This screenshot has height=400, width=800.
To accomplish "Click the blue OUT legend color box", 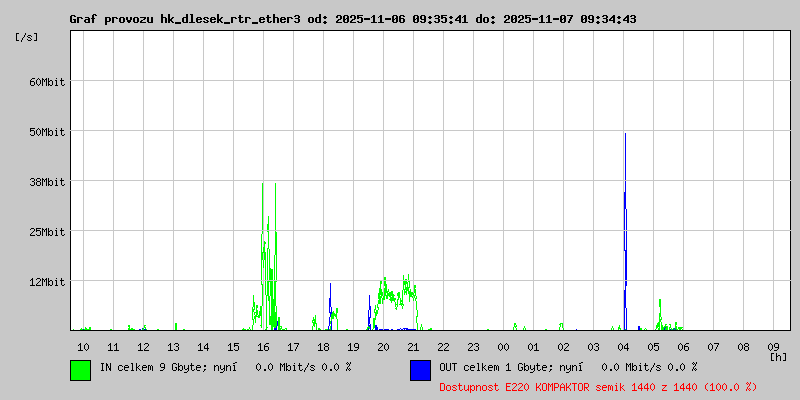I will coord(420,369).
